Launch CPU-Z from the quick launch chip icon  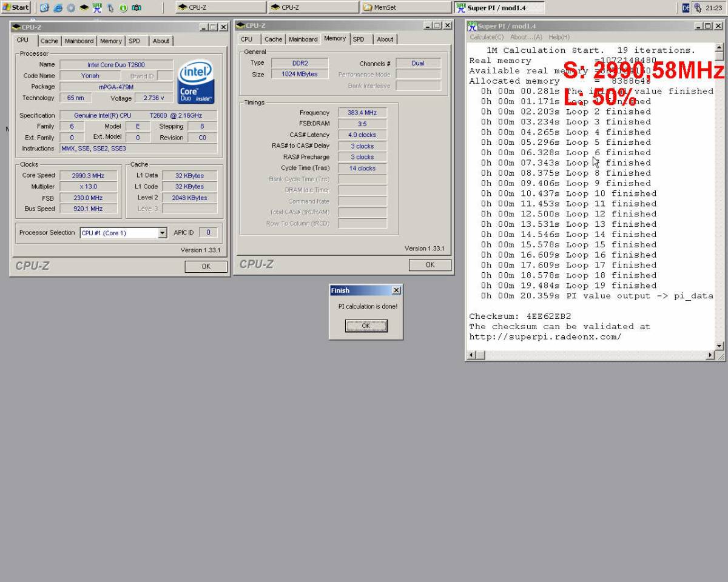pos(84,8)
